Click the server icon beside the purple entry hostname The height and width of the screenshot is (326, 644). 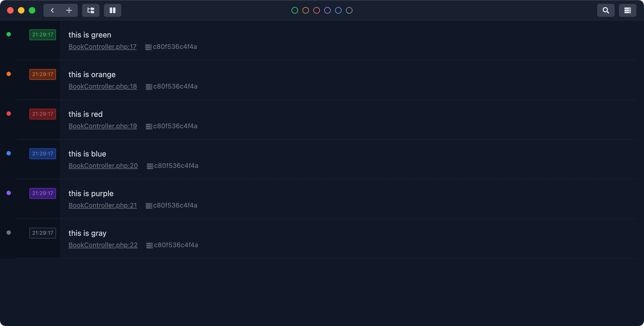click(x=148, y=205)
